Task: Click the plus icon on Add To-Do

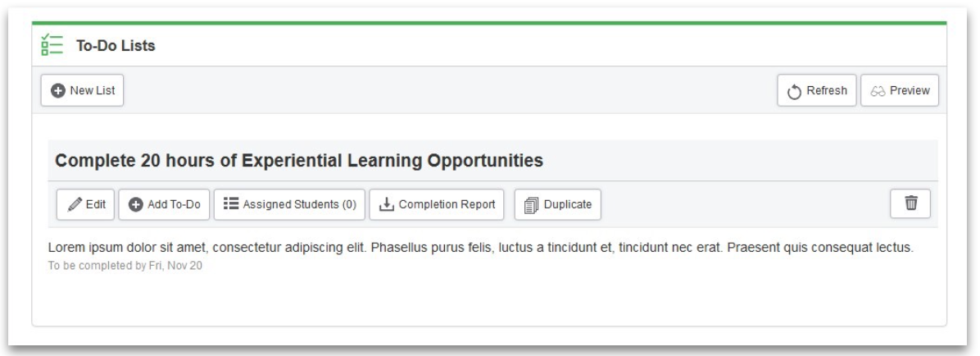Action: click(136, 204)
